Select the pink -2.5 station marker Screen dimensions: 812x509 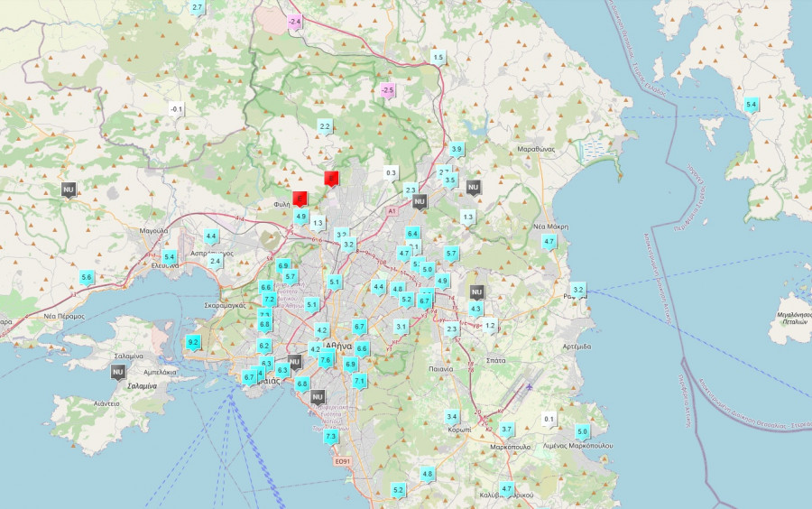388,90
